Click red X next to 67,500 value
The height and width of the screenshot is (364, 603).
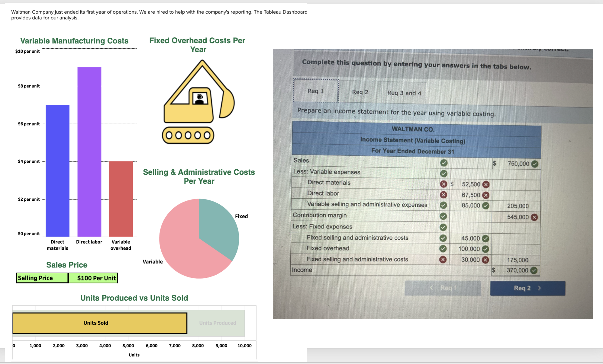486,195
